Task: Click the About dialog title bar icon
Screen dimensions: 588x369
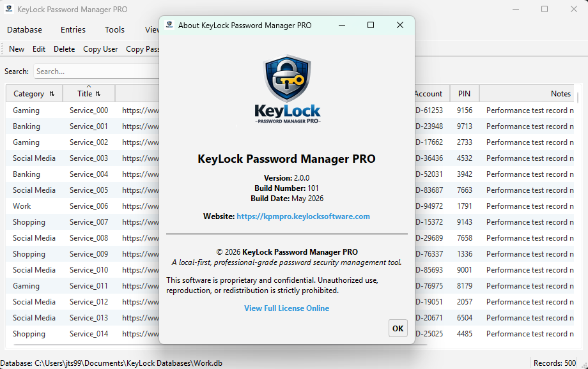Action: 169,25
